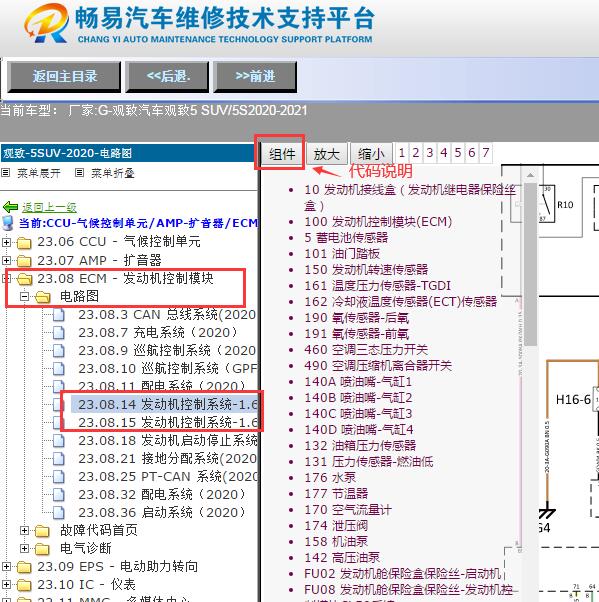The image size is (599, 602).
Task: Switch to page 1
Action: (402, 153)
